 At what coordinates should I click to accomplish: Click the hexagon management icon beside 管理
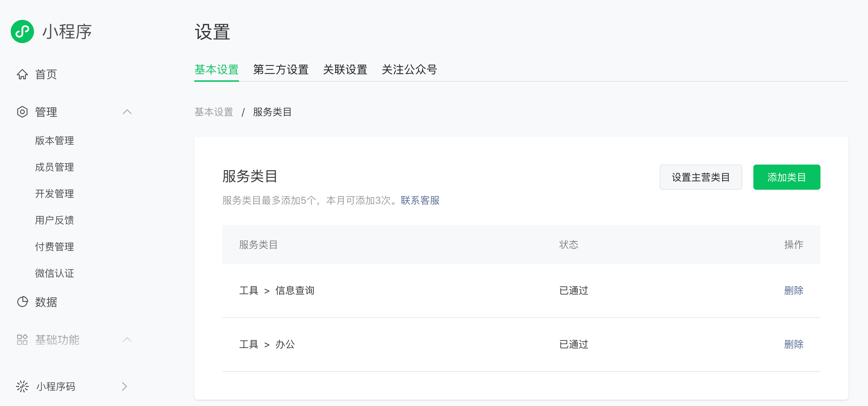coord(22,112)
